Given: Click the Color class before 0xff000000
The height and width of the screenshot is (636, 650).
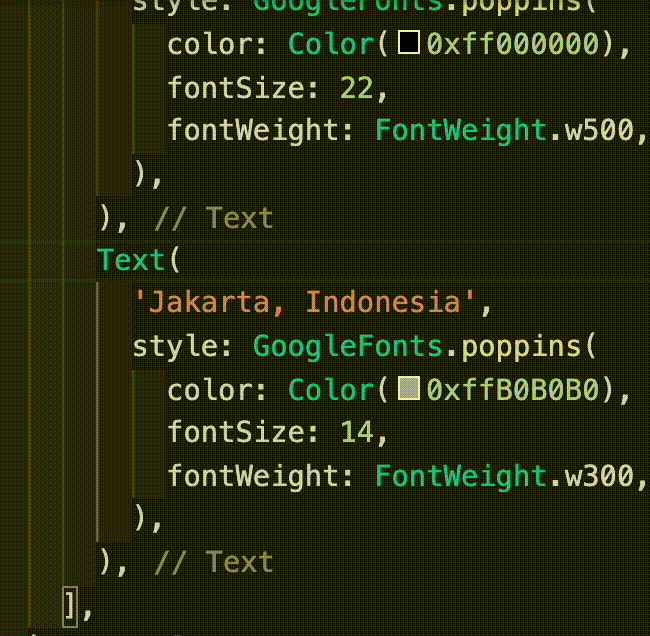Looking at the screenshot, I should click(331, 44).
